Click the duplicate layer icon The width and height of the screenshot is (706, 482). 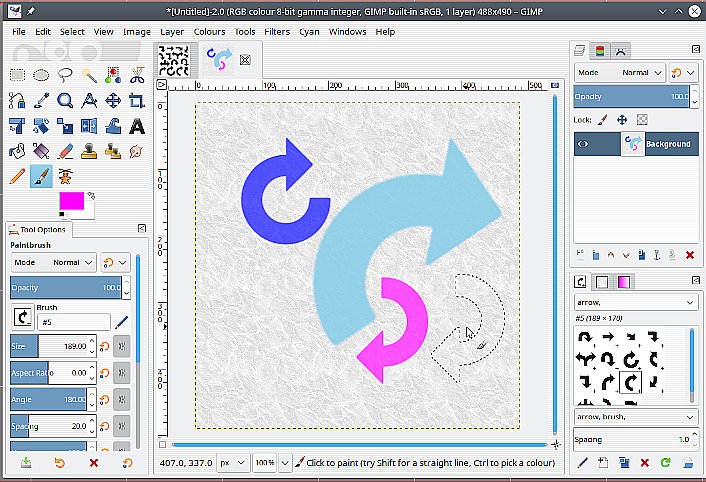pyautogui.click(x=642, y=255)
